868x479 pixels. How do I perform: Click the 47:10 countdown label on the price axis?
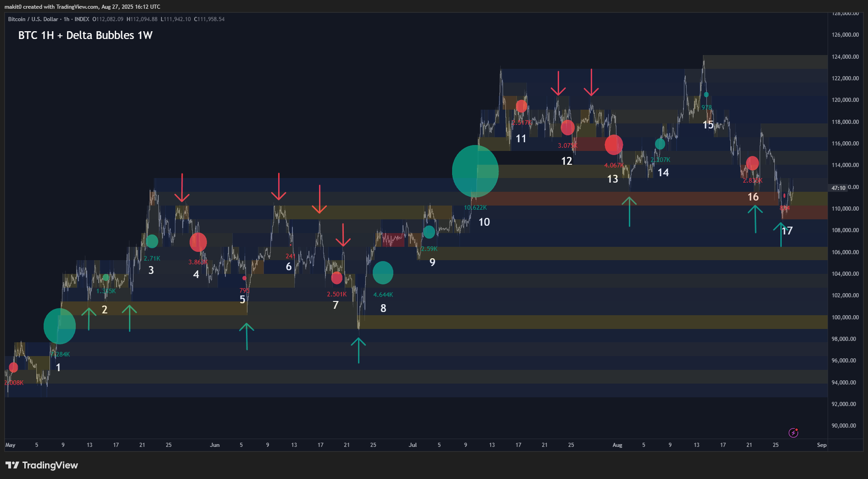tap(839, 188)
